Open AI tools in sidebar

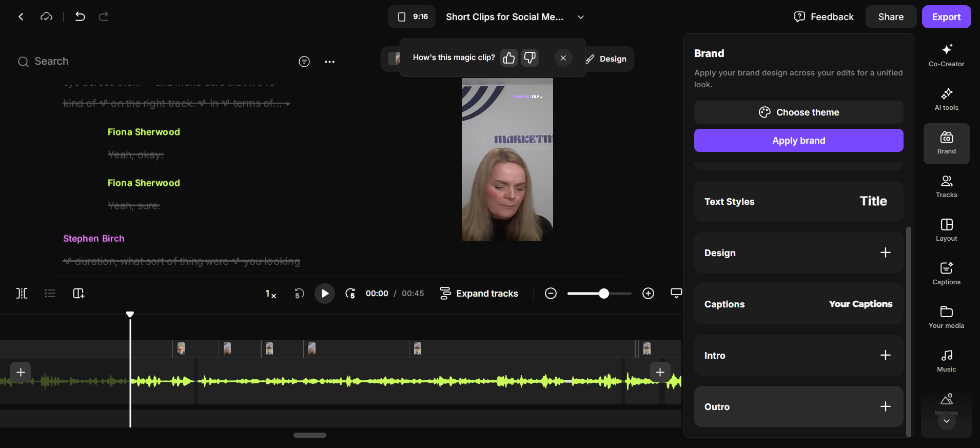coord(946,99)
